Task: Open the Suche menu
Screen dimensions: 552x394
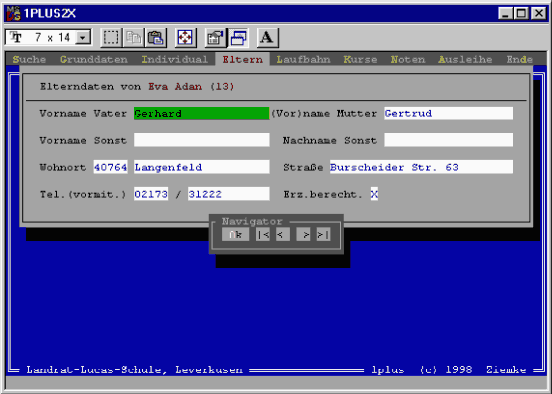Action: (29, 59)
